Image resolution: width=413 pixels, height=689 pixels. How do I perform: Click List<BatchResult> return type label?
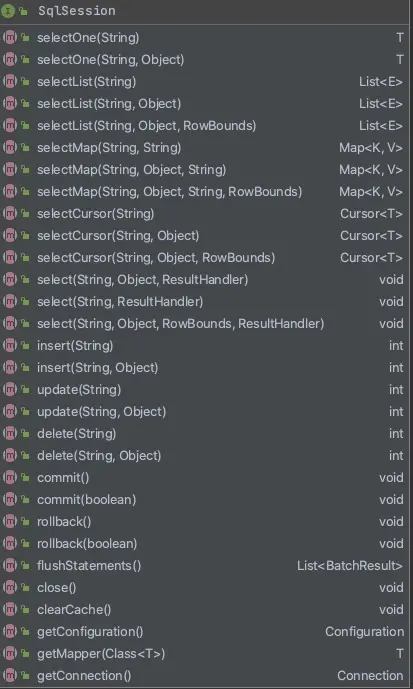[x=350, y=566]
